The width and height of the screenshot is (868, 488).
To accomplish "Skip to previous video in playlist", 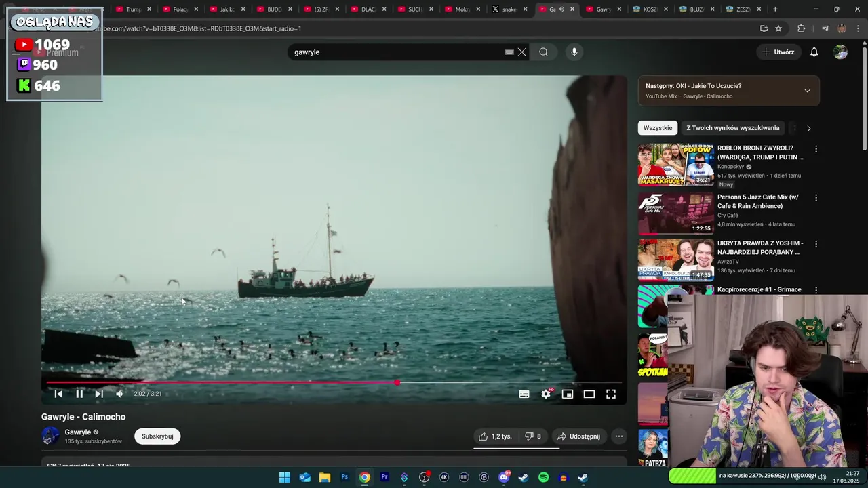I will click(58, 394).
